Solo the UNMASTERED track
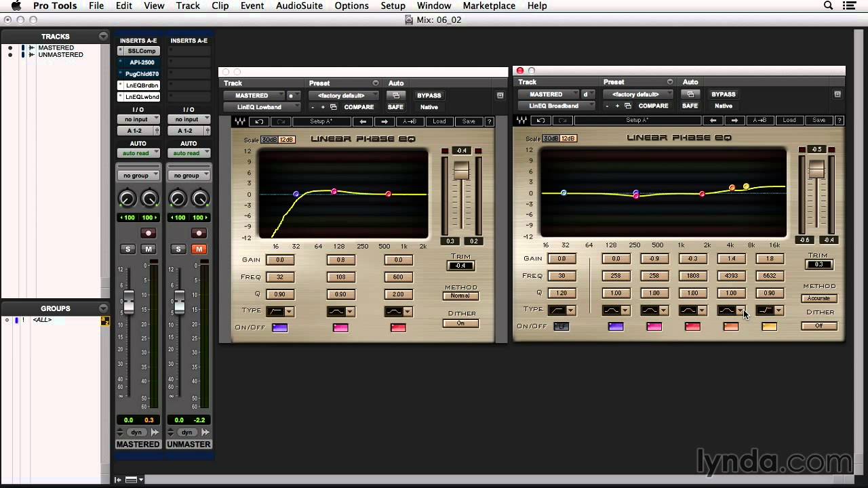Image resolution: width=868 pixels, height=488 pixels. pos(178,249)
